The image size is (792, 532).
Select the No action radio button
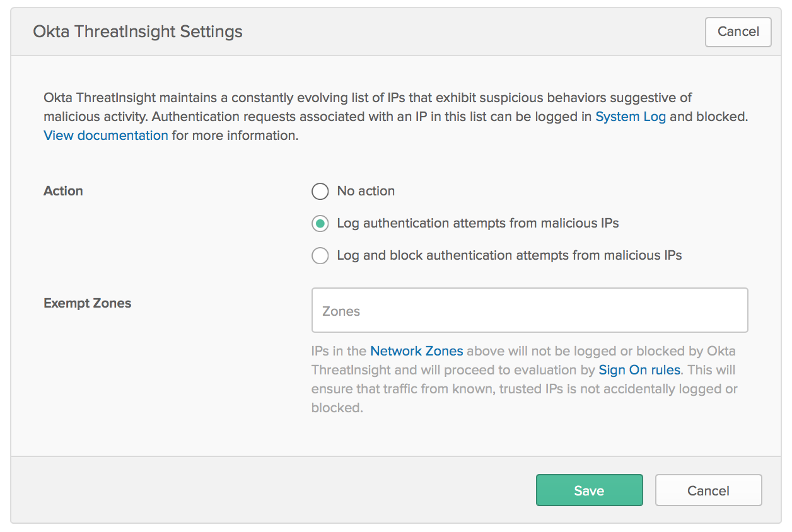point(320,192)
